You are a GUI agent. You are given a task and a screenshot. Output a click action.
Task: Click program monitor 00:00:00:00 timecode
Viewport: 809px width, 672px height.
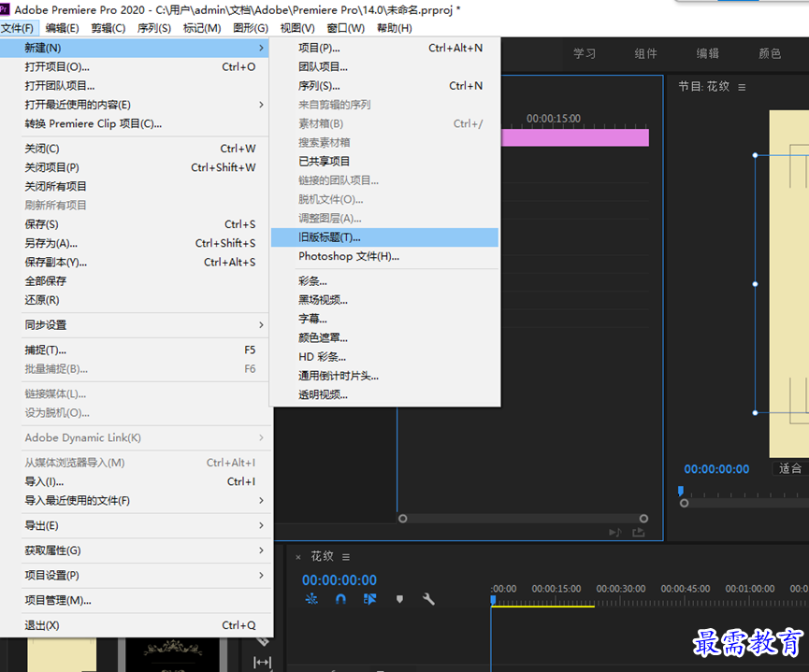(716, 469)
